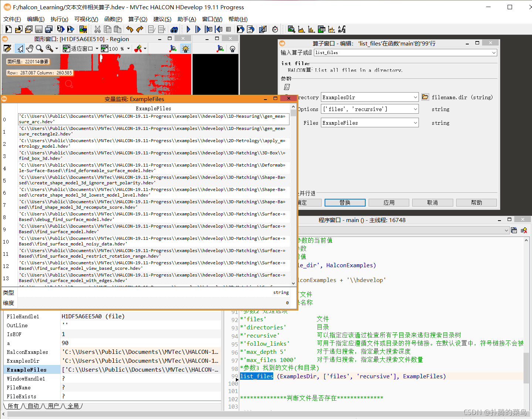
Task: Click the Save program floppy icon
Action: click(x=38, y=29)
